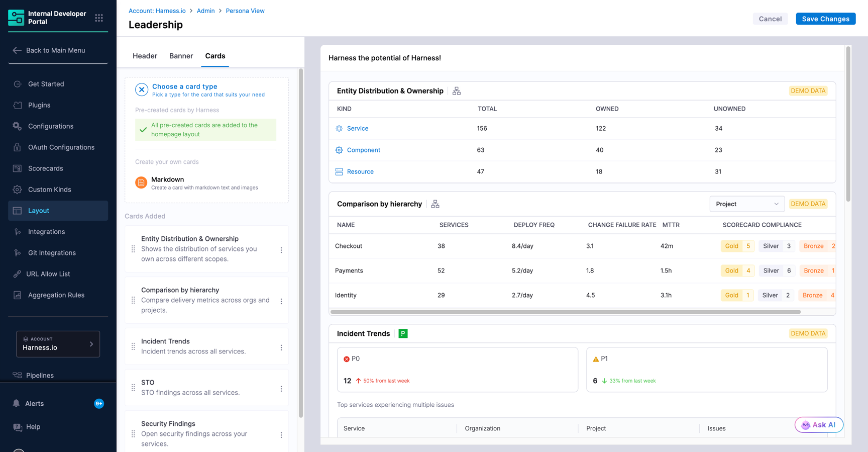Screen dimensions: 868x452
Task: Click the Scorecards sidebar icon
Action: (x=18, y=168)
